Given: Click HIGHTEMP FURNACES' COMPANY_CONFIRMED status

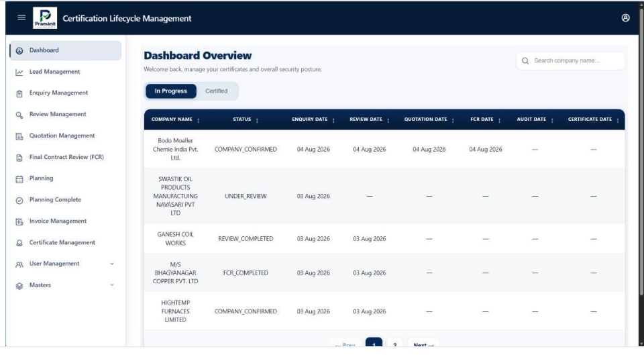Looking at the screenshot, I should coord(246,311).
